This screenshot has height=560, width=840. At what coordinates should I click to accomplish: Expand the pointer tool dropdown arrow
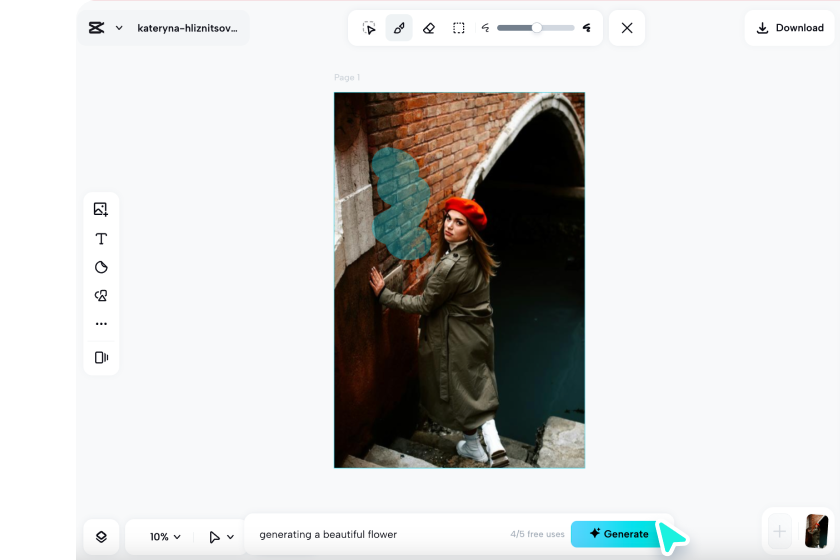point(230,537)
